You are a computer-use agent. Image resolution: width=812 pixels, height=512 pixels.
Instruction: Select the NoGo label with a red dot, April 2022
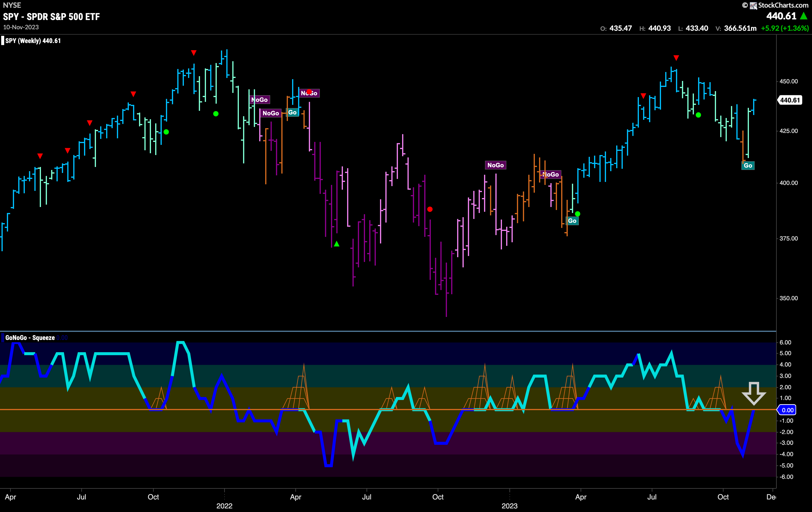(x=309, y=93)
